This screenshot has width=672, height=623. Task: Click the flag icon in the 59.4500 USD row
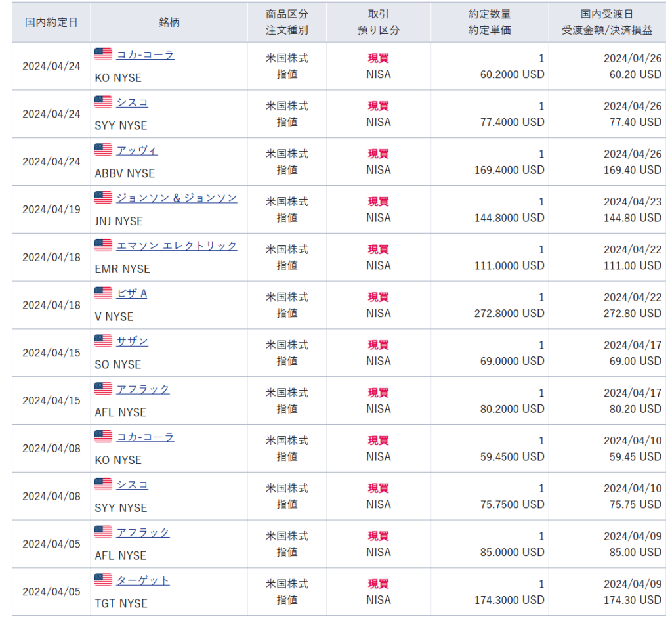coord(103,437)
